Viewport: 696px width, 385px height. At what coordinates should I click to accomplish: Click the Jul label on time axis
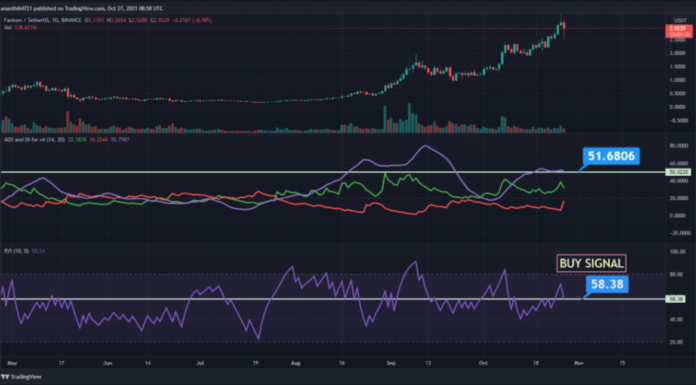[x=200, y=363]
